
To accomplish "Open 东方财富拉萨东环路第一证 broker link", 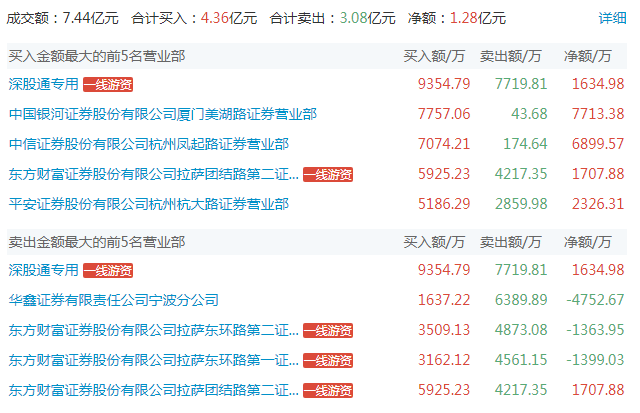I will tap(153, 360).
